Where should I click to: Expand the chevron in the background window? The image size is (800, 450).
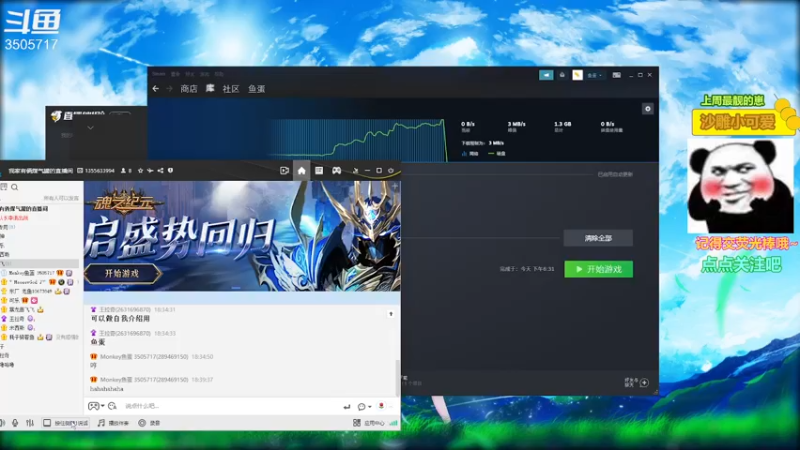tap(90, 128)
